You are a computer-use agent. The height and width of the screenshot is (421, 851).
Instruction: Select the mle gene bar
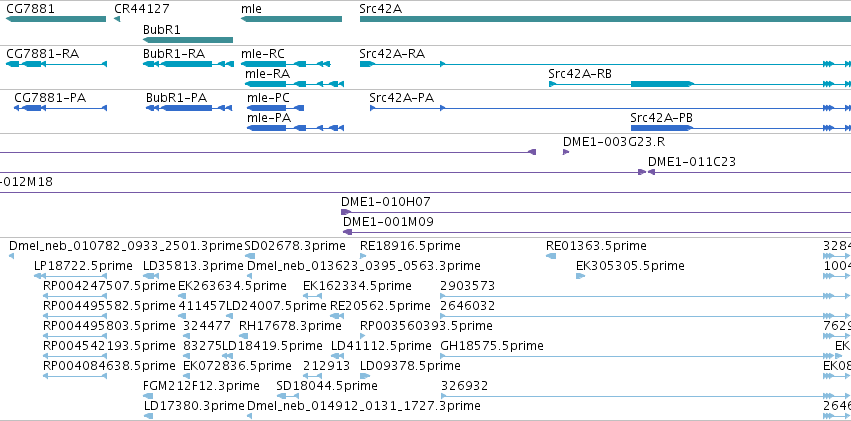[291, 19]
